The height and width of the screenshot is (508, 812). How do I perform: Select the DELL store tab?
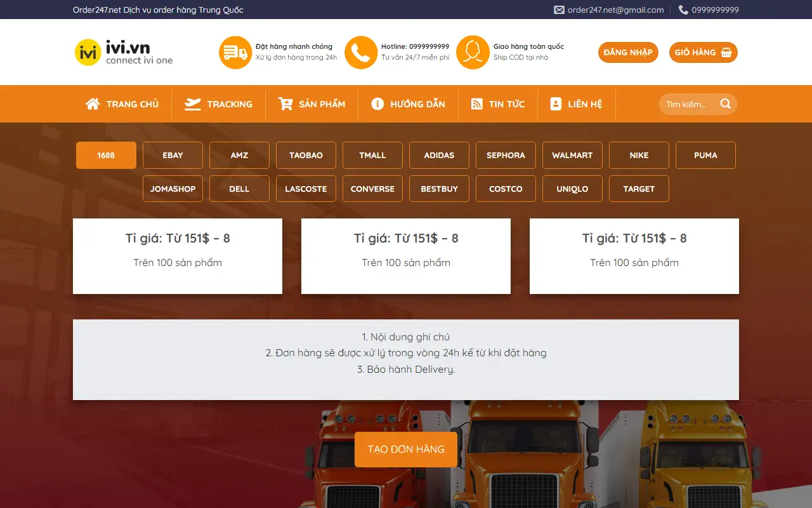click(239, 189)
